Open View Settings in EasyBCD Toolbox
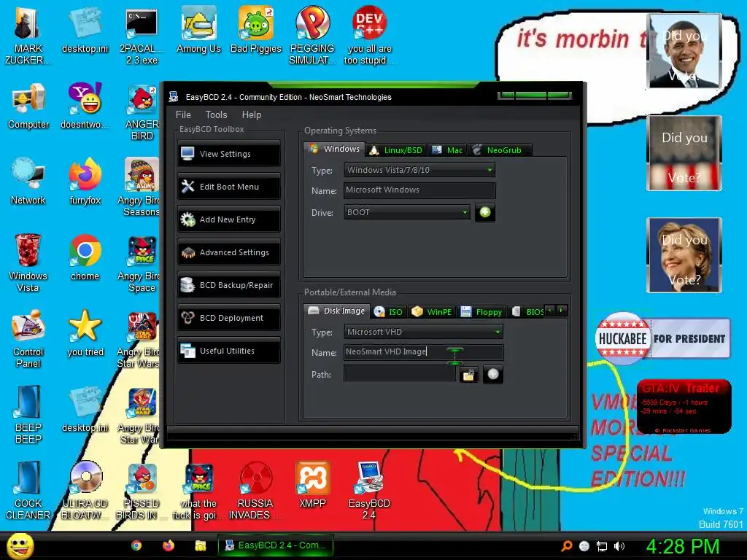The width and height of the screenshot is (747, 560). [228, 154]
